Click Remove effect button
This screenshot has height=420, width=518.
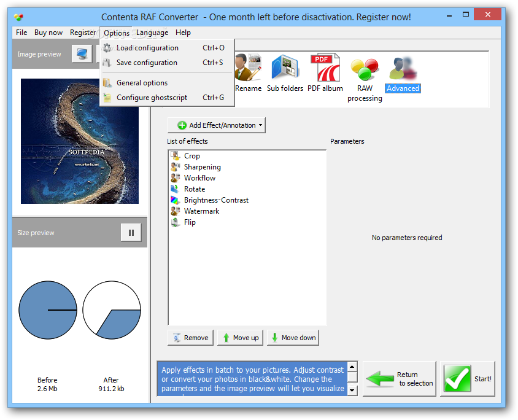(191, 338)
